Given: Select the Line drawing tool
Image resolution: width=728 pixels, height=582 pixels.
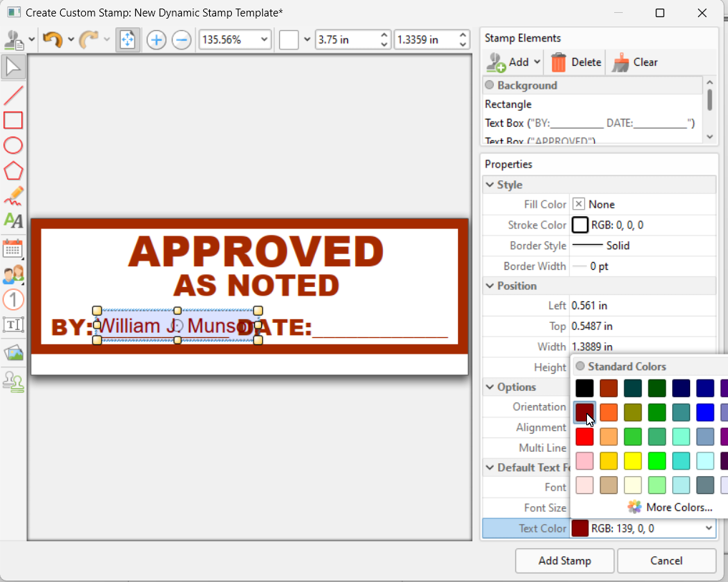Looking at the screenshot, I should point(12,94).
